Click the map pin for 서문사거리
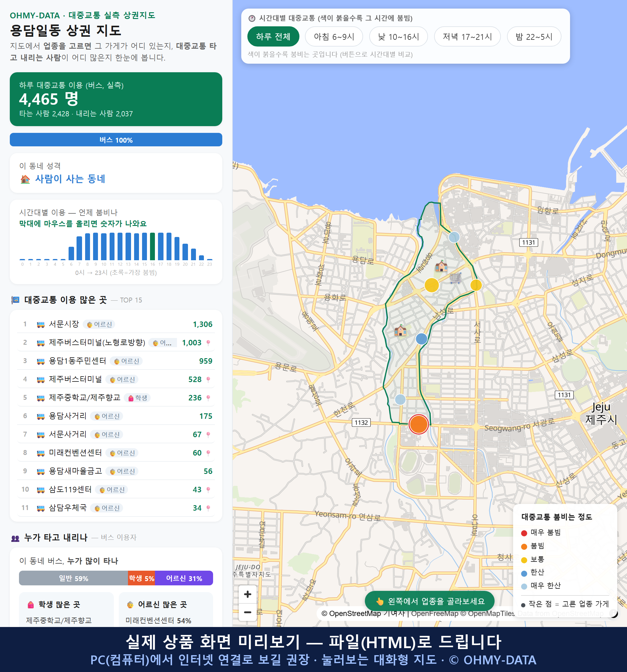The height and width of the screenshot is (672, 627). [x=208, y=435]
